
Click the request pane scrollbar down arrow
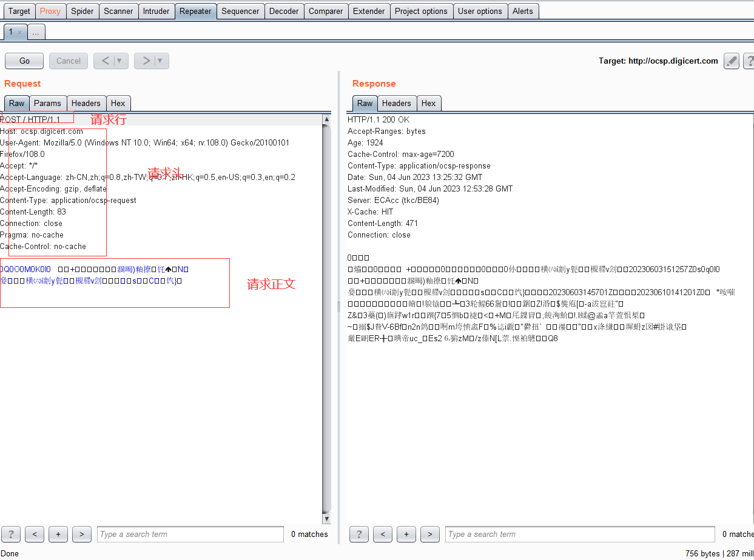click(327, 519)
